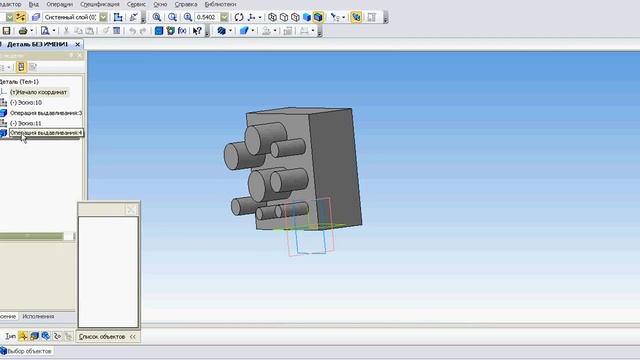Open the Print preview dropdown arrow
640x360 pixels.
(53, 31)
